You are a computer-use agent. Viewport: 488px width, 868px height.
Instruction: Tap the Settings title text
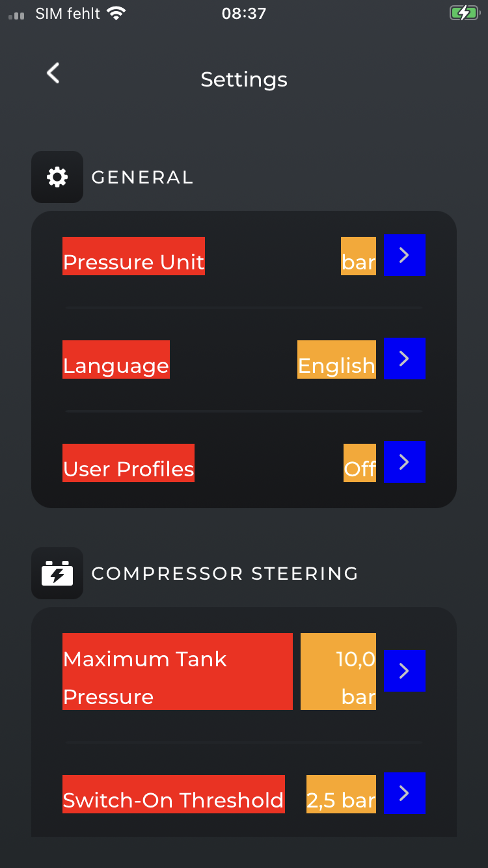pos(244,79)
